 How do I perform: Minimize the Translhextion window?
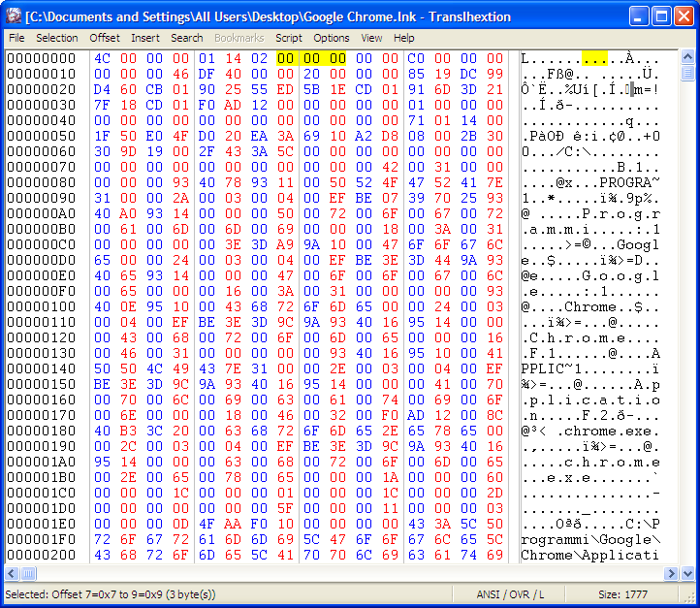[x=639, y=16]
